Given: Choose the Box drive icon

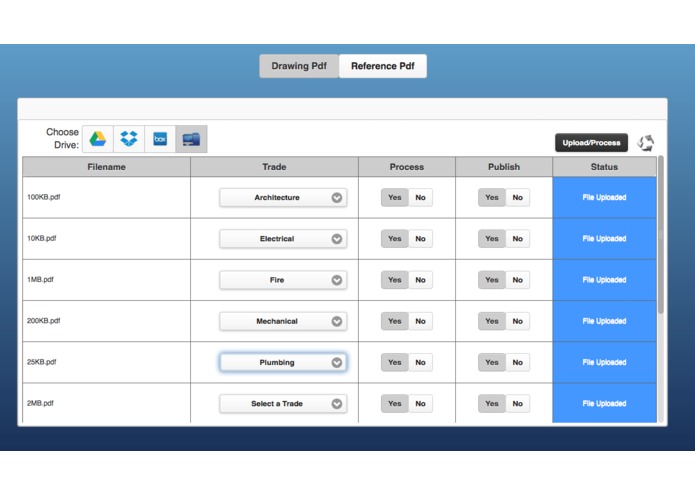Looking at the screenshot, I should tap(160, 139).
